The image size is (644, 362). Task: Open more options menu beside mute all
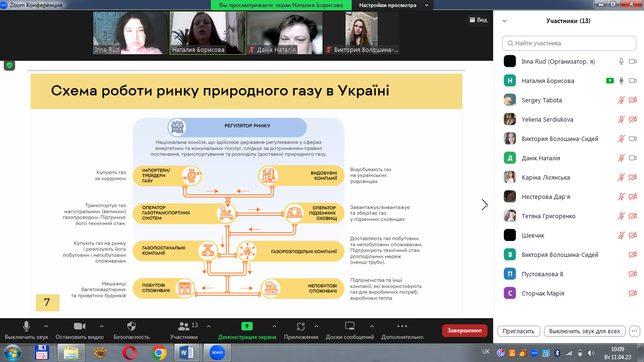pyautogui.click(x=635, y=331)
